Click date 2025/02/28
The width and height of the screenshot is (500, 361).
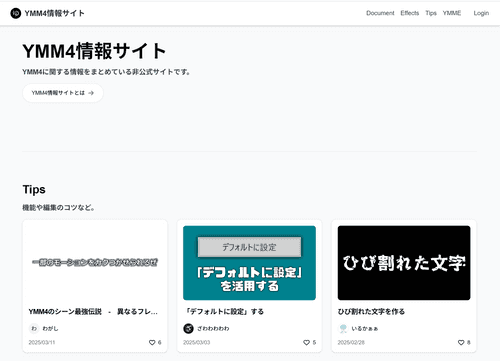351,342
